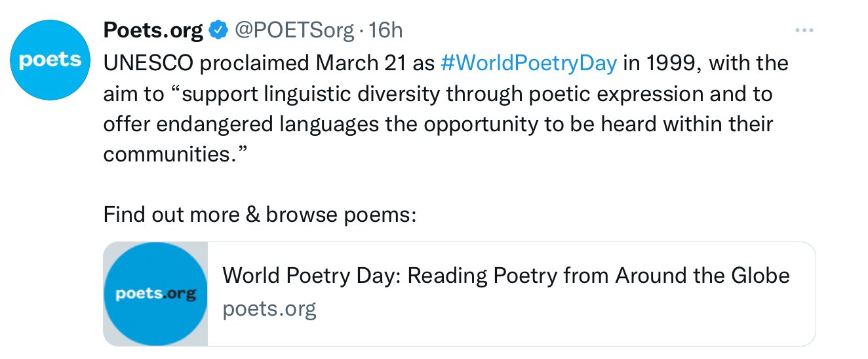Click the Poets.org display name
868x359 pixels.
click(x=153, y=30)
